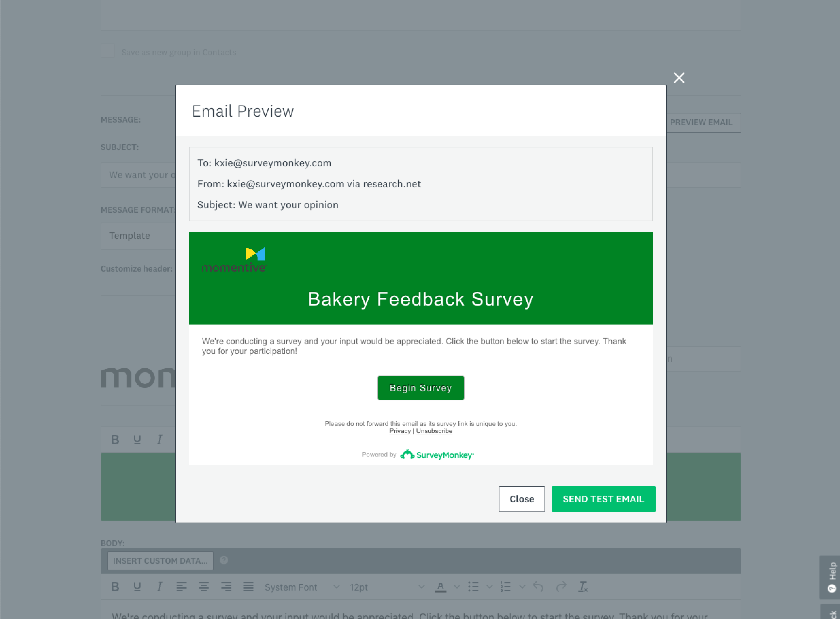Click the Momentive logo in green banner
The height and width of the screenshot is (619, 840).
[x=234, y=260]
